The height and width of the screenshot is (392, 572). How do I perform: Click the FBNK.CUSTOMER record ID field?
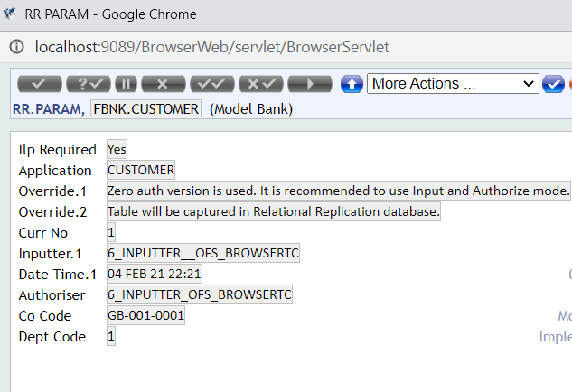click(146, 108)
